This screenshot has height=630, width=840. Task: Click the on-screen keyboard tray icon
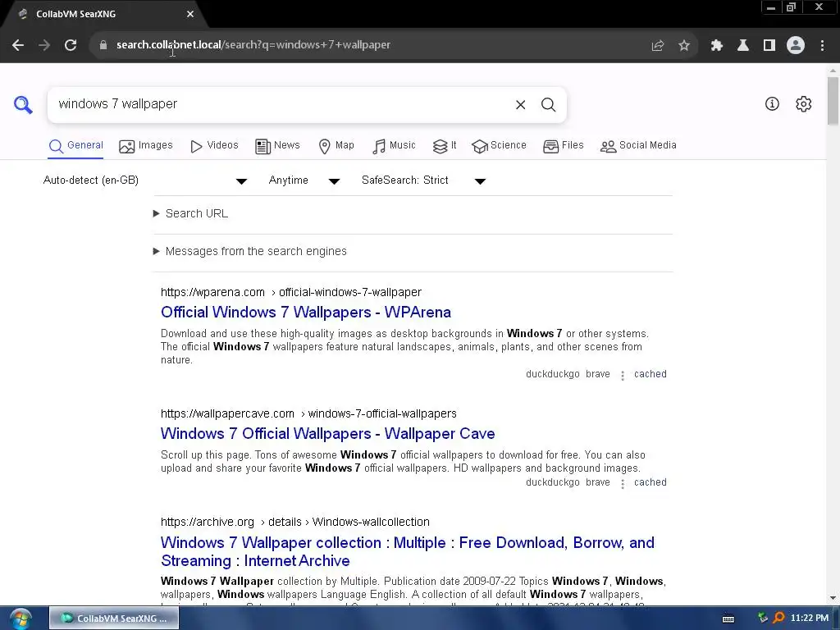(728, 619)
